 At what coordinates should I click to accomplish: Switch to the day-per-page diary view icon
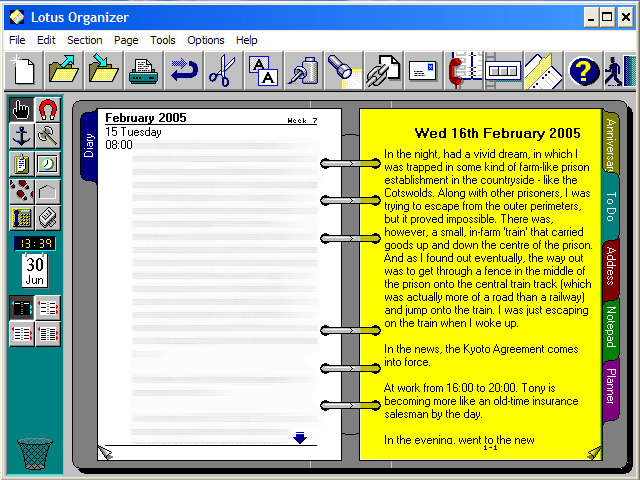[x=22, y=308]
